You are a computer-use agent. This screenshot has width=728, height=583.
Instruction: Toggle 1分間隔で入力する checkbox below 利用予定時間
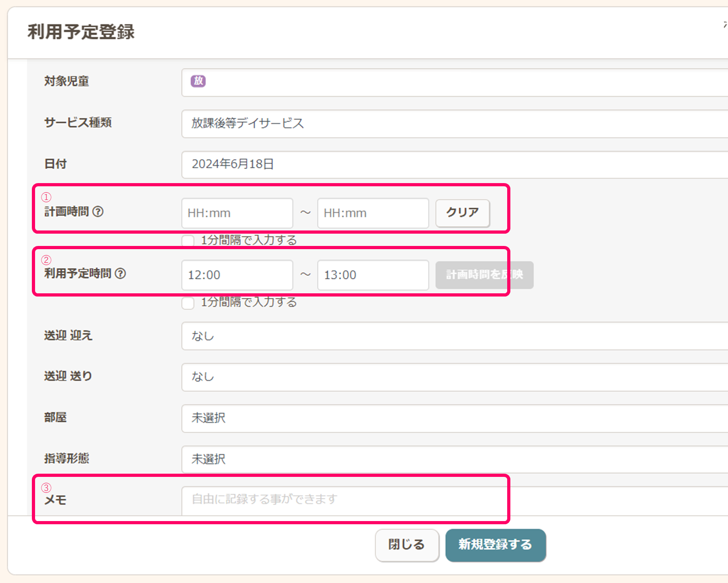click(x=188, y=303)
